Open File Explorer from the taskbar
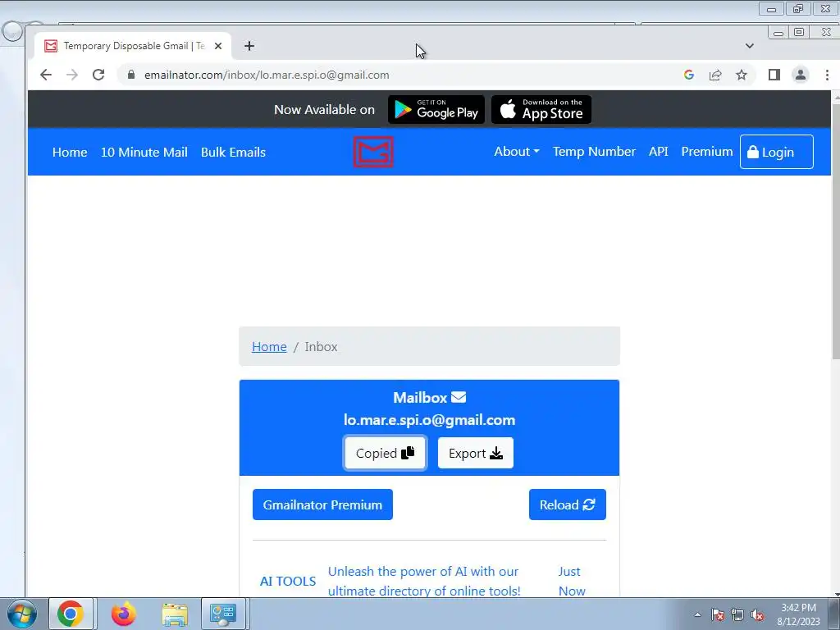The height and width of the screenshot is (630, 840). (x=175, y=614)
